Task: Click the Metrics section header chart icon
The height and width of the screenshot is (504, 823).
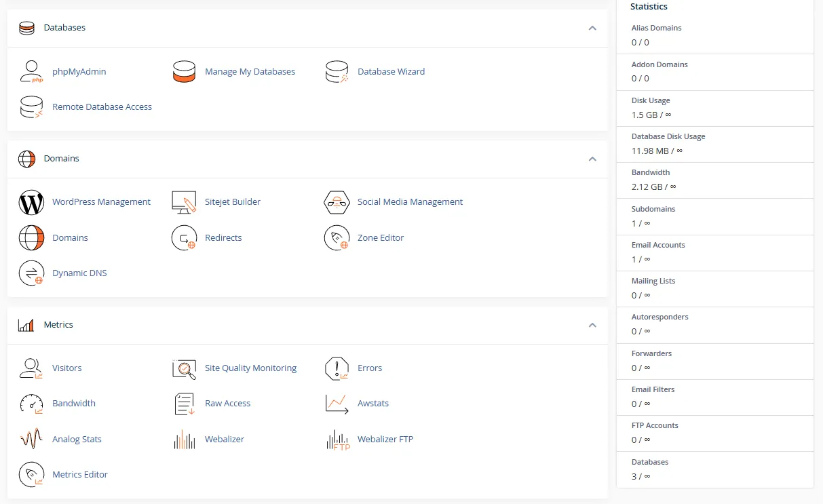Action: (x=26, y=325)
